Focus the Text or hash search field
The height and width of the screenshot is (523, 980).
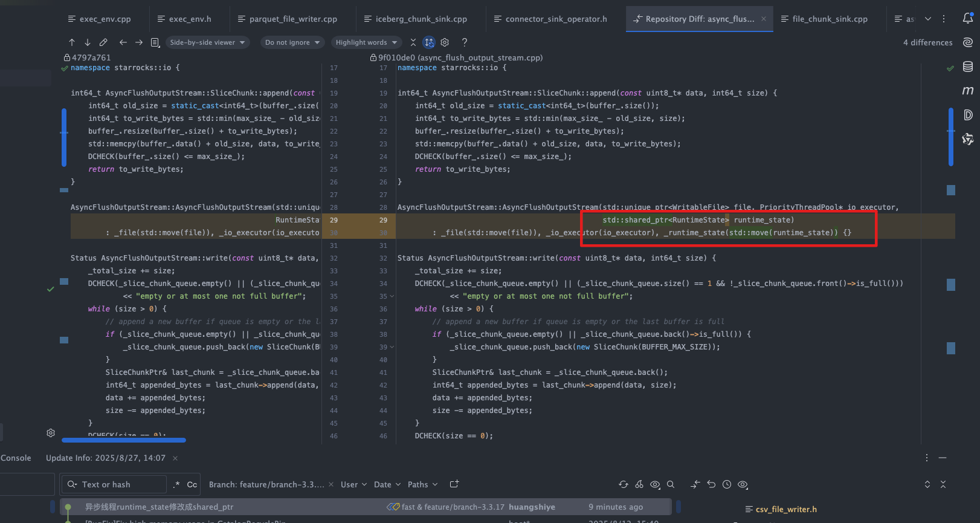click(114, 484)
